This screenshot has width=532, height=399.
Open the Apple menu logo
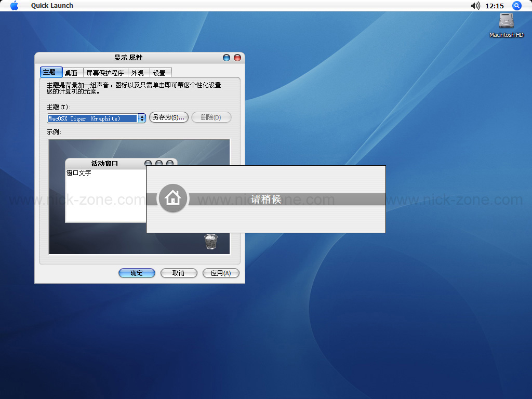pos(14,5)
